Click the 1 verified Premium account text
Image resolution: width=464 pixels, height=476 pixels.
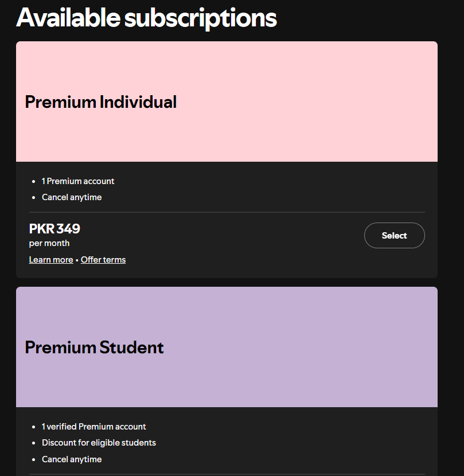pyautogui.click(x=93, y=427)
